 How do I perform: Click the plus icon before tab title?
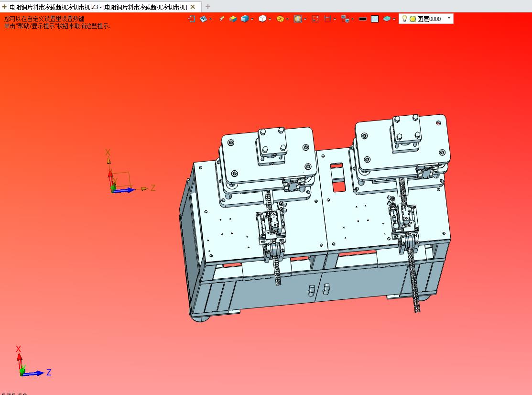point(4,7)
